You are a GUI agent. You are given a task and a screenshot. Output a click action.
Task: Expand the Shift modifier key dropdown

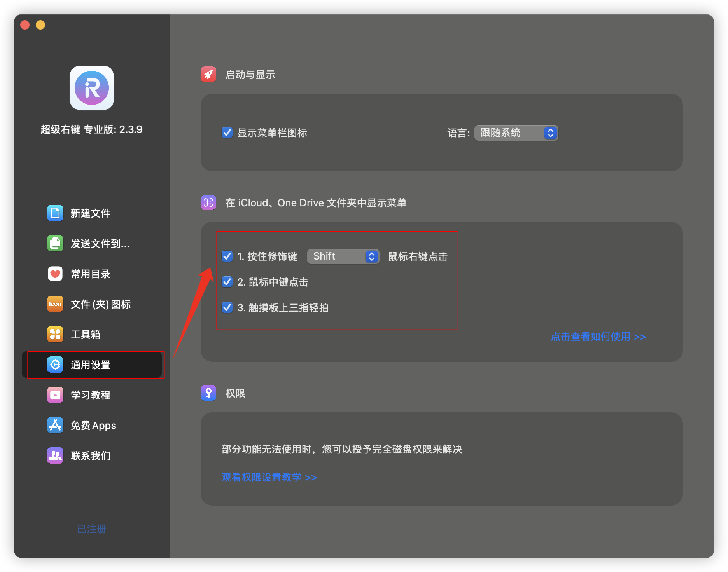point(343,256)
